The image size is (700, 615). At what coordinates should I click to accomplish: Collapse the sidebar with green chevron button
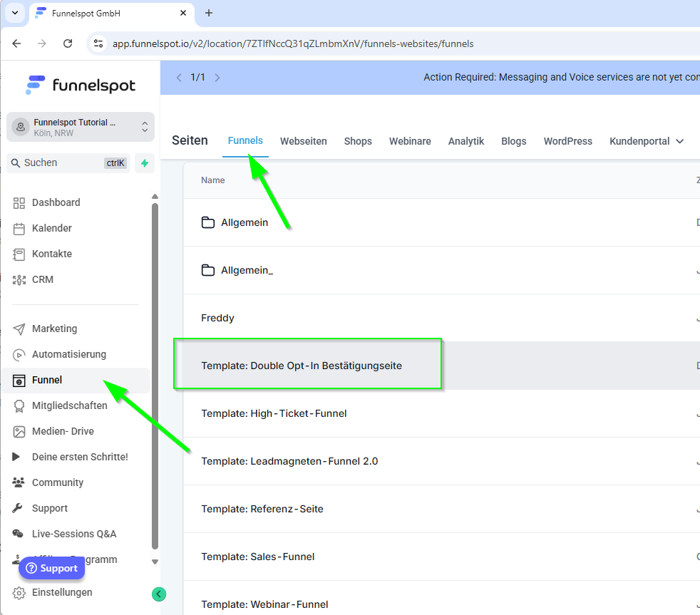[159, 594]
